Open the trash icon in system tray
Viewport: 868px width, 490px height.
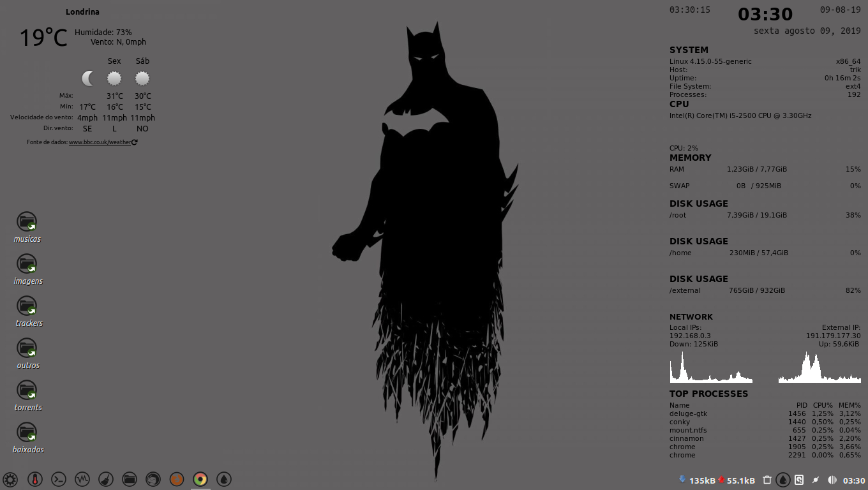click(x=767, y=480)
